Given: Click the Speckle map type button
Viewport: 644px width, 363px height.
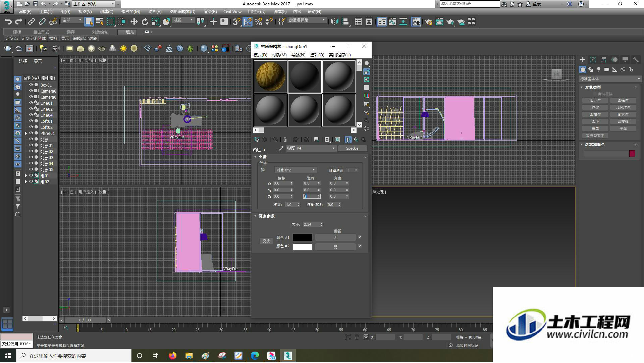Looking at the screenshot, I should point(352,148).
